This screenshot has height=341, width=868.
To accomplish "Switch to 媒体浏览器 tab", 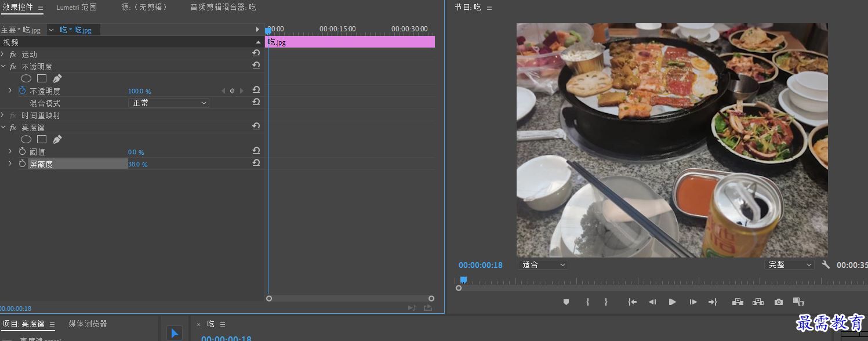I will point(88,324).
